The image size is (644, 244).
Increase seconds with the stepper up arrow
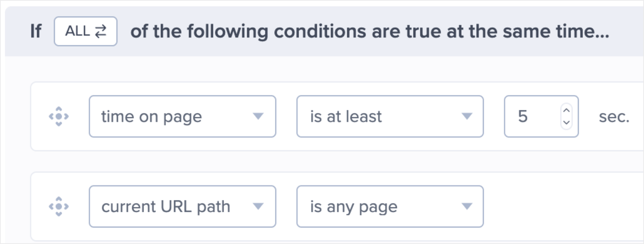(566, 111)
